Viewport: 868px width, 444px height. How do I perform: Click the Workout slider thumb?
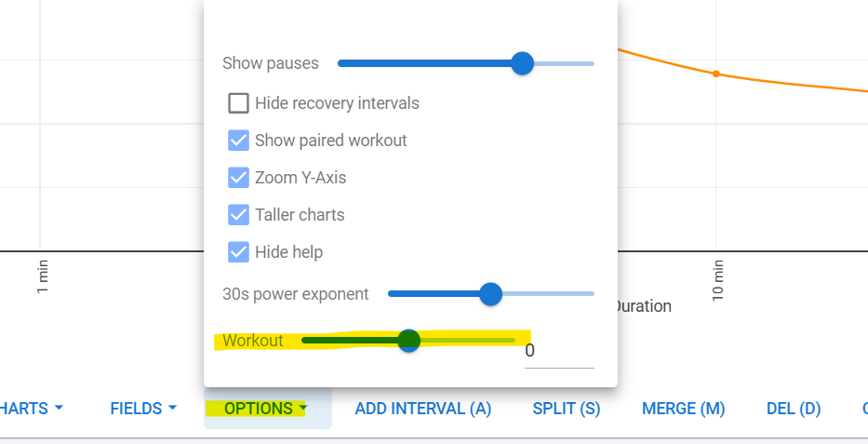pos(409,341)
